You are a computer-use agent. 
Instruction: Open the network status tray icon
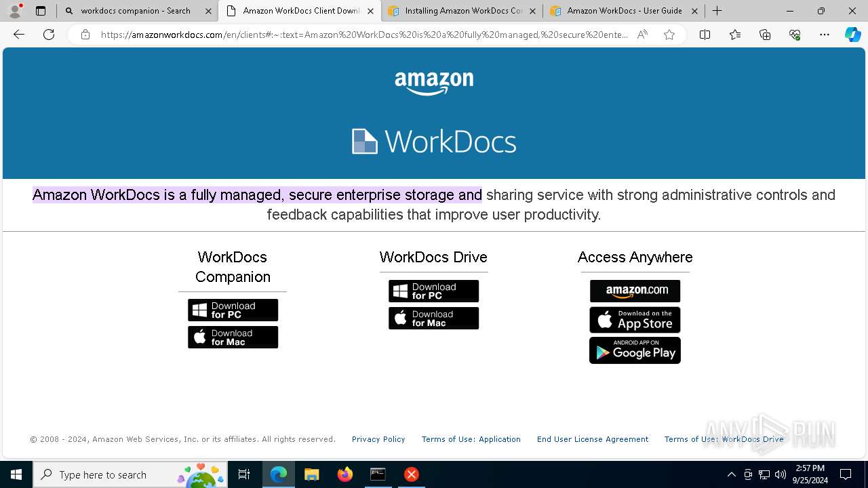coord(764,474)
